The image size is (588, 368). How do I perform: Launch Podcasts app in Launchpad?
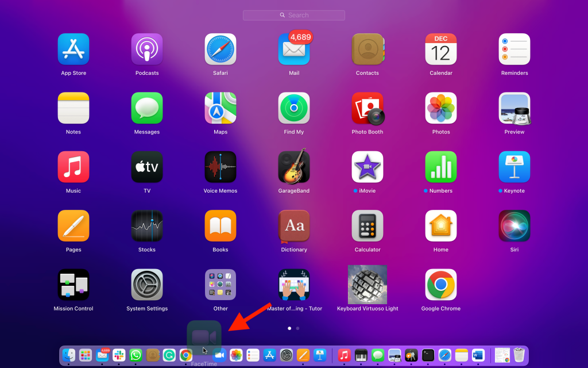147,49
